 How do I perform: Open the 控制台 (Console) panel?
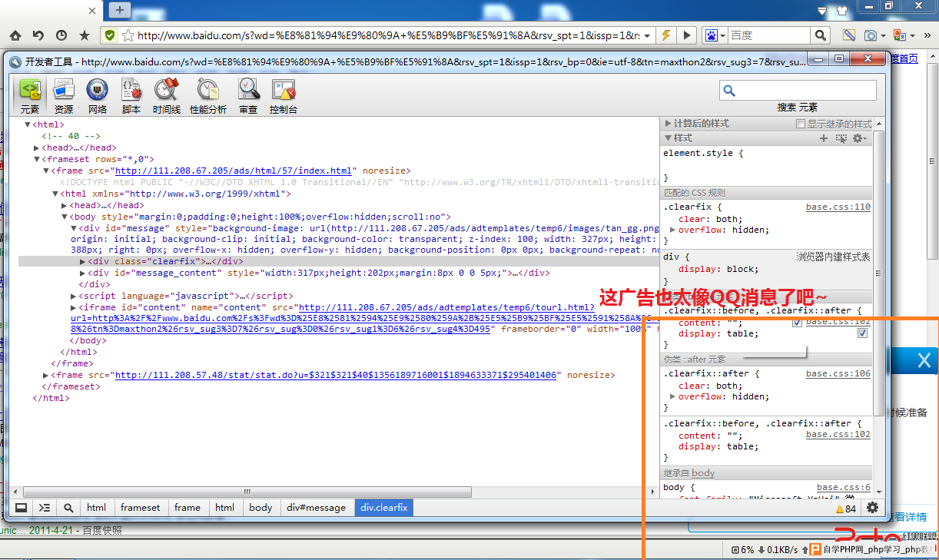[x=284, y=96]
